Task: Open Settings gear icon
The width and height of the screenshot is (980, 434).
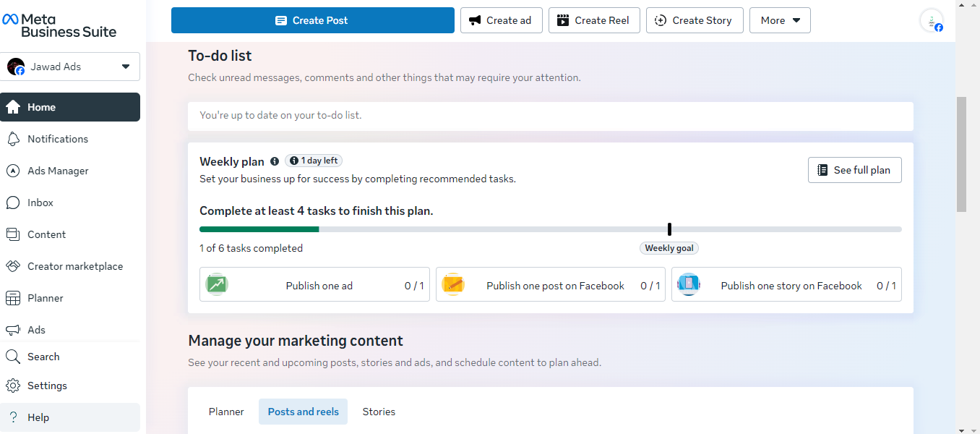Action: click(x=13, y=386)
